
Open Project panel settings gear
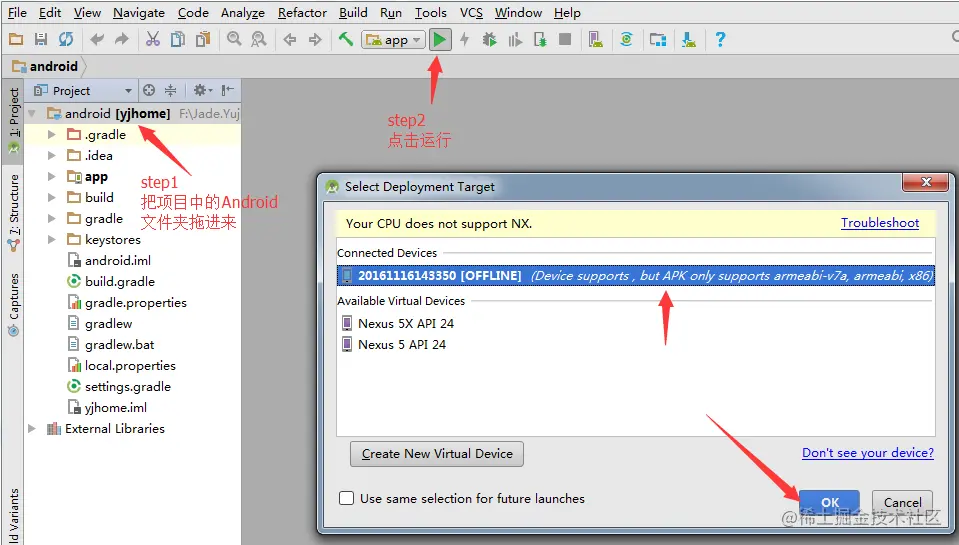pos(202,91)
